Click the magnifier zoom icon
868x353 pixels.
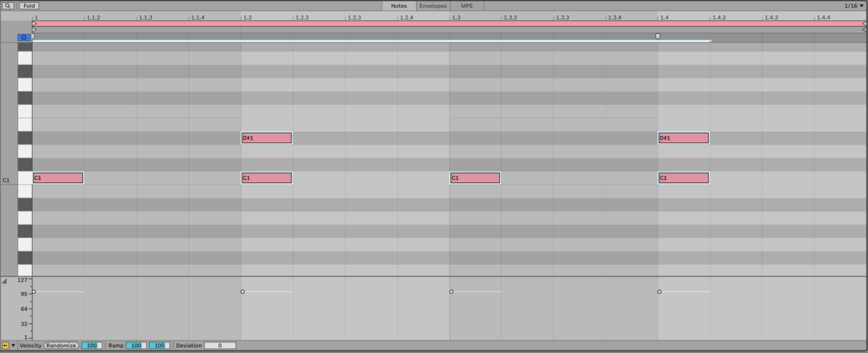(x=8, y=6)
